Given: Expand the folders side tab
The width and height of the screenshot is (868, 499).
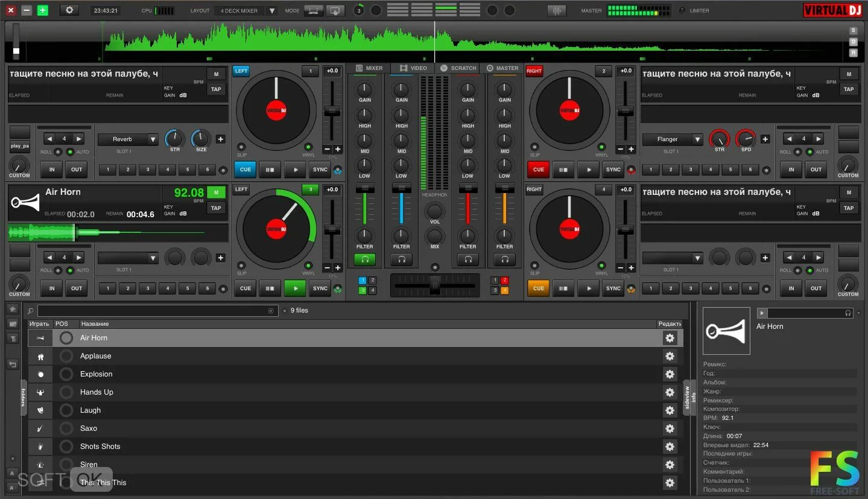Looking at the screenshot, I should pyautogui.click(x=24, y=398).
